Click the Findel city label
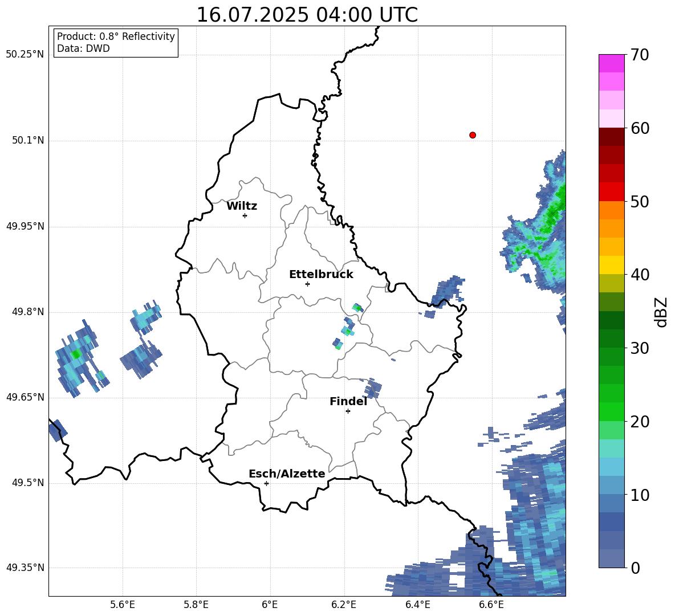Viewport: 675px width, 616px height. [348, 401]
